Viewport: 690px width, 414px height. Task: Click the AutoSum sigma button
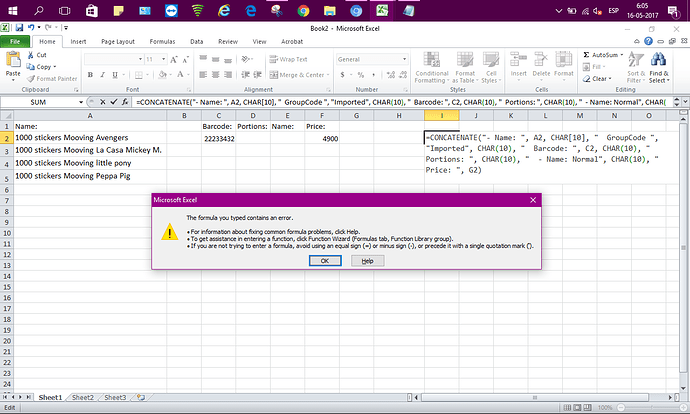(x=601, y=55)
